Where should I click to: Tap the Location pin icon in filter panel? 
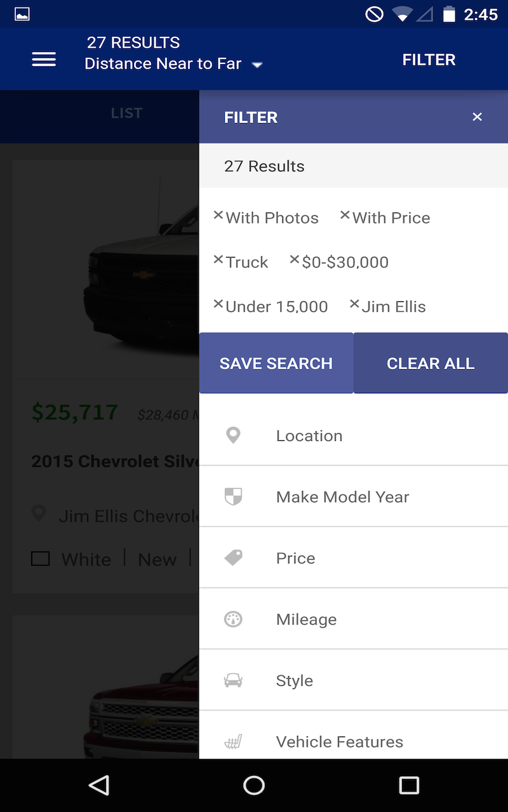tap(233, 435)
